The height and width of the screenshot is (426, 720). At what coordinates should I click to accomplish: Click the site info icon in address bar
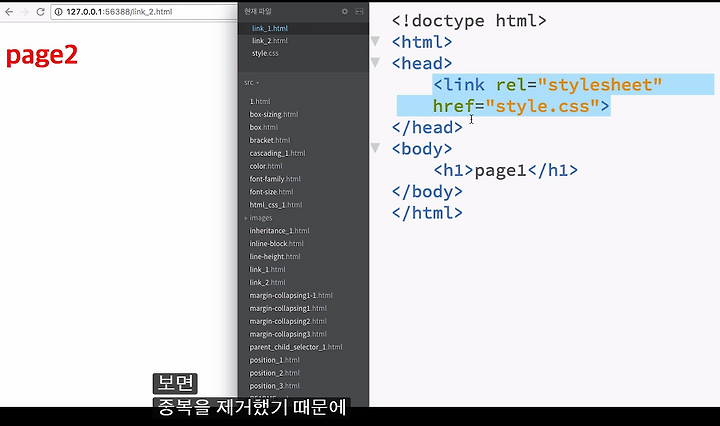pos(58,12)
